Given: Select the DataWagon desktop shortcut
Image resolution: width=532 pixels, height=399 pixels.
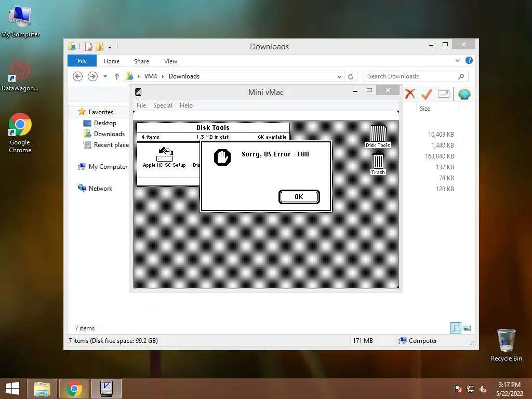Looking at the screenshot, I should tap(20, 75).
